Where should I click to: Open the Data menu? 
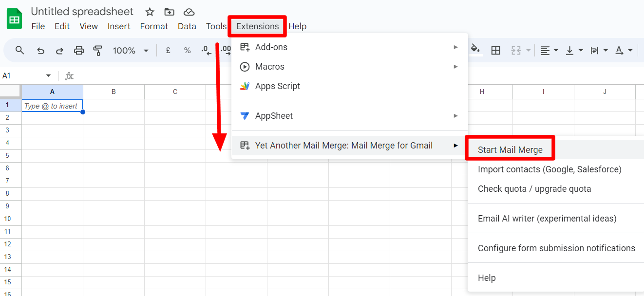pos(187,26)
